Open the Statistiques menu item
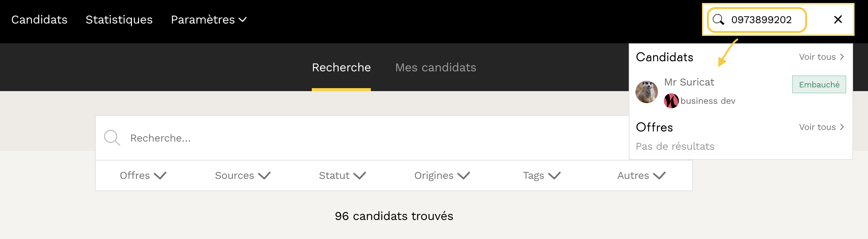 tap(119, 19)
